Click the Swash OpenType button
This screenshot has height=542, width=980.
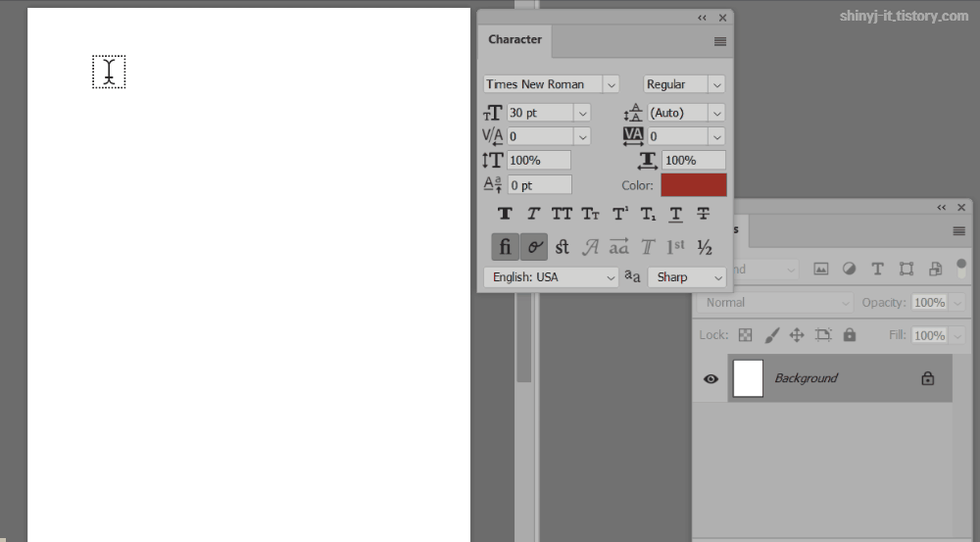pyautogui.click(x=590, y=247)
